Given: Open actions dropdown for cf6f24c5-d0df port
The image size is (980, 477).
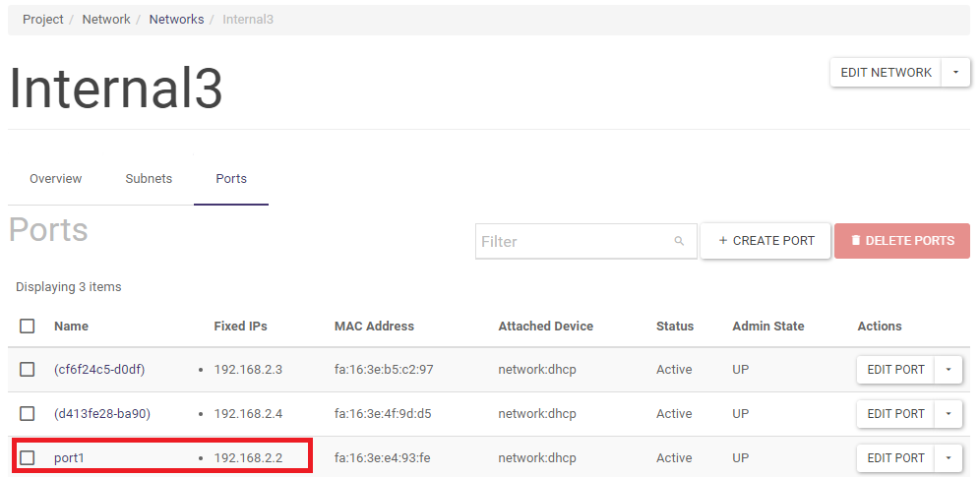Looking at the screenshot, I should pos(949,370).
